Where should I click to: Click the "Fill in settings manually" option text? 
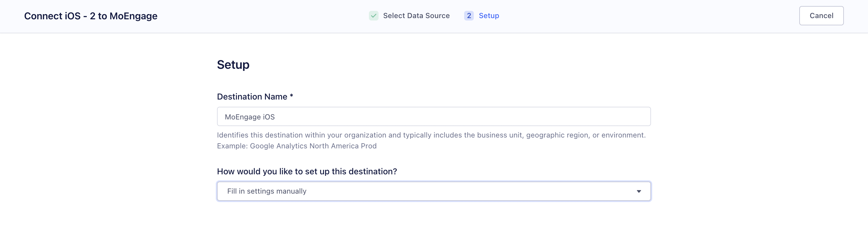(x=266, y=191)
